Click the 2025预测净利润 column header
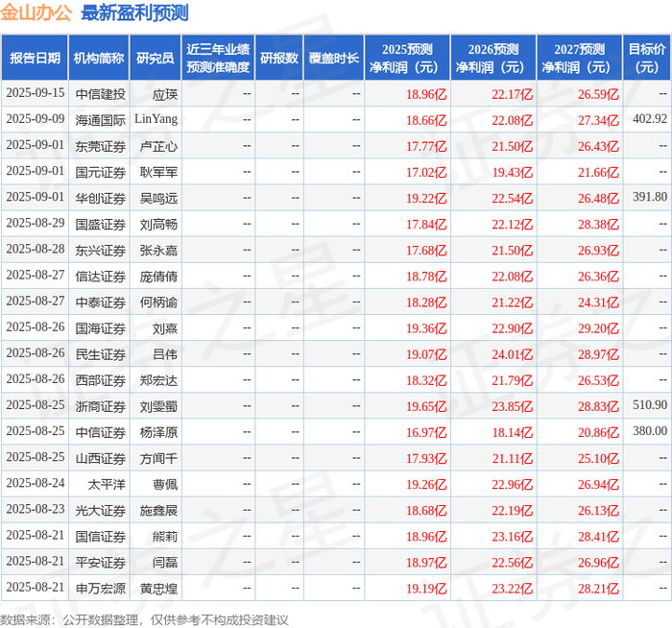Screen dimensions: 672x628 coord(407,58)
